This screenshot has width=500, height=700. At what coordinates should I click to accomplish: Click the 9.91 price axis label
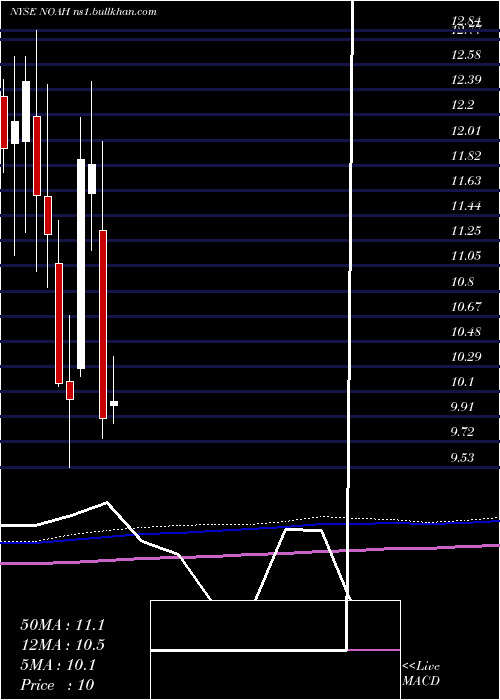click(464, 407)
